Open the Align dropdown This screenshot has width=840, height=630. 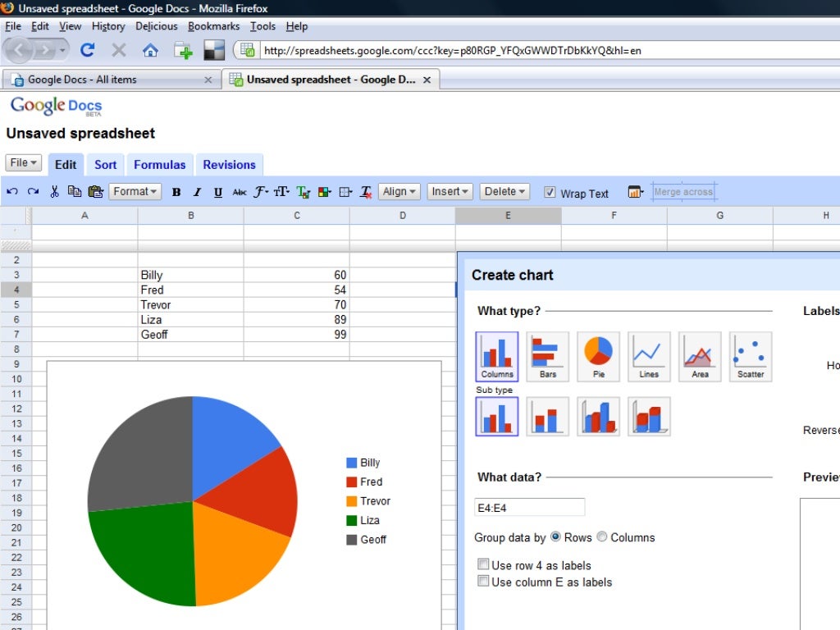tap(399, 191)
